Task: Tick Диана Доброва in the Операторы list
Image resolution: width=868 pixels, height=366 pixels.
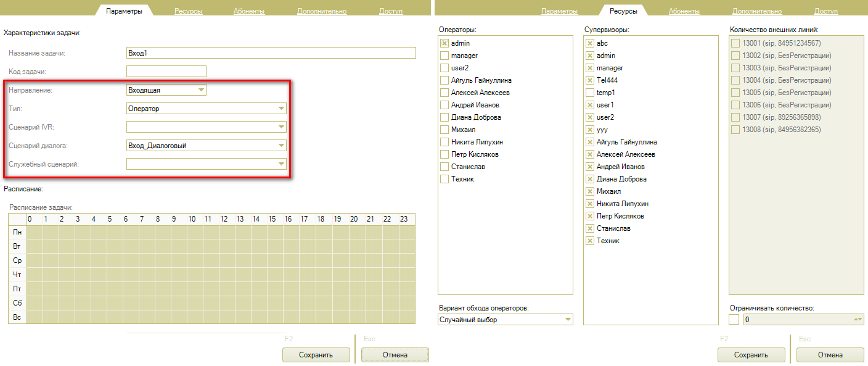Action: [x=444, y=117]
